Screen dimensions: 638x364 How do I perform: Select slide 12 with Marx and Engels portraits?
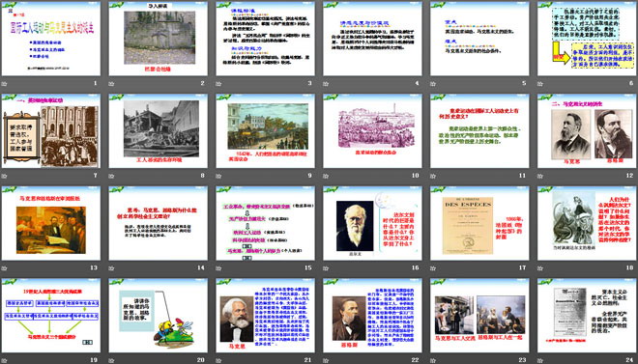pos(587,130)
